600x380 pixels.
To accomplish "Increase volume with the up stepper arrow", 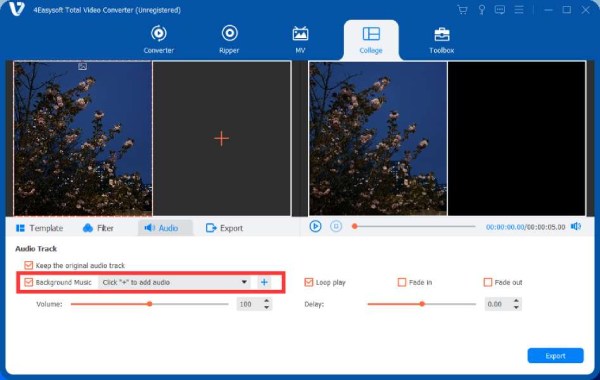I will (x=267, y=301).
